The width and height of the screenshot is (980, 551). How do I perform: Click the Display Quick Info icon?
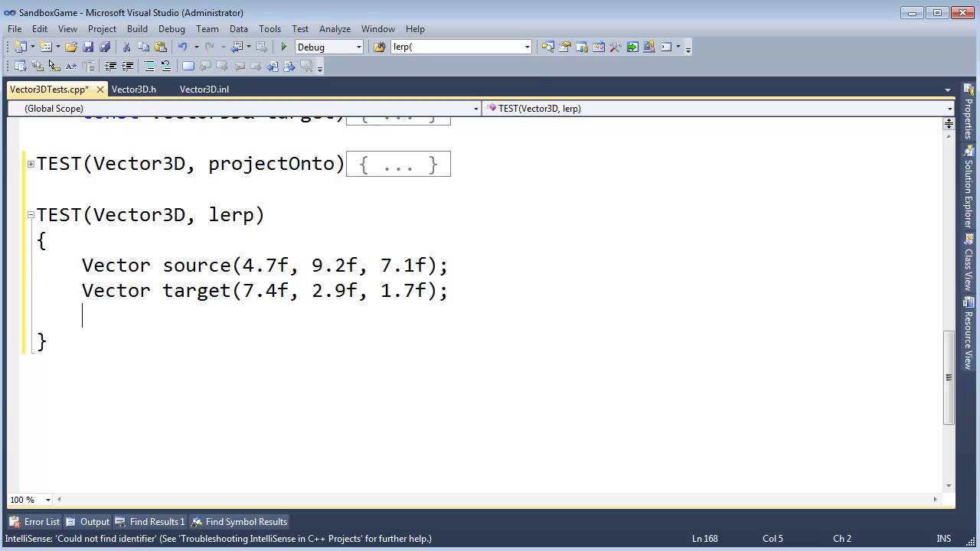click(54, 67)
